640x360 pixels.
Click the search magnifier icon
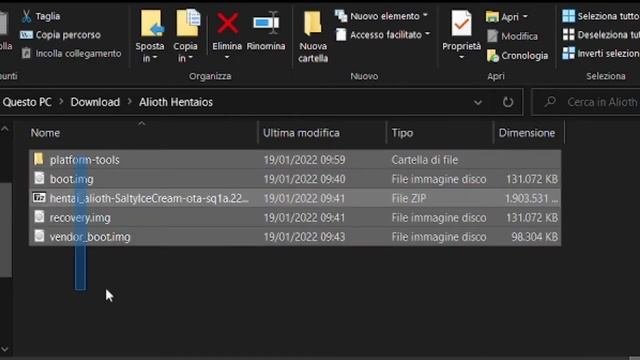point(550,102)
